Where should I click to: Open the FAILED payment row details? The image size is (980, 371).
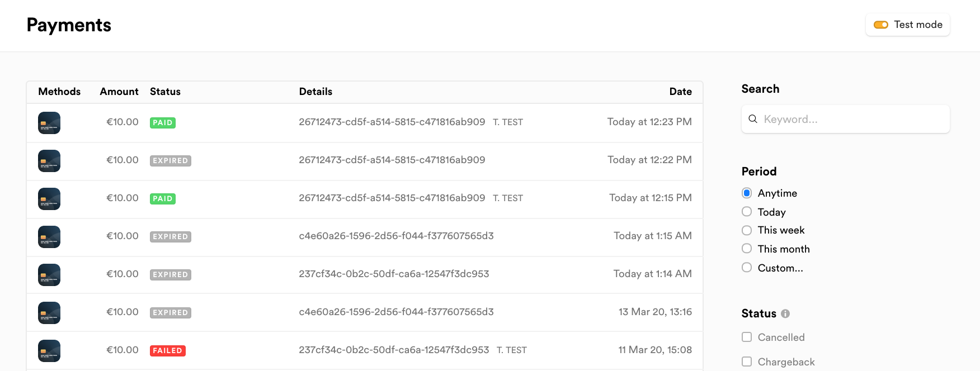tap(393, 350)
